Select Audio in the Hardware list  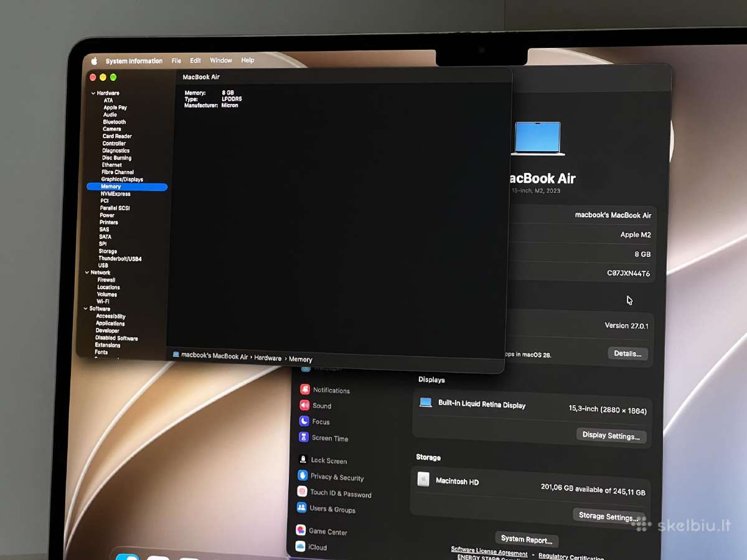point(110,114)
